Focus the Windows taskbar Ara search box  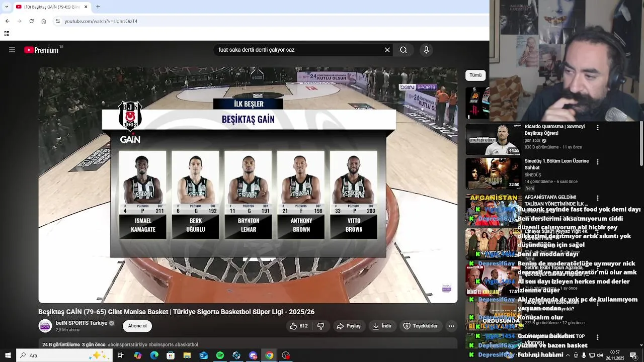click(64, 355)
